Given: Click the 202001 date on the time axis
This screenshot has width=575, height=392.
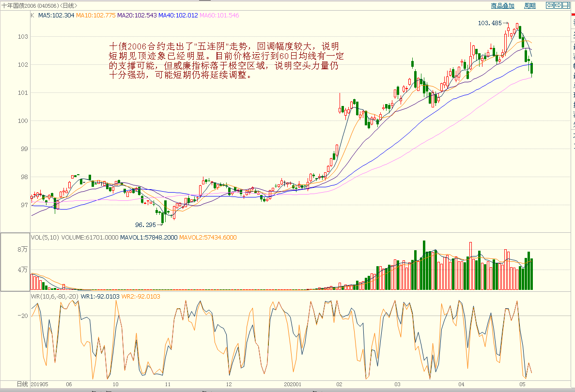Looking at the screenshot, I should coord(292,384).
